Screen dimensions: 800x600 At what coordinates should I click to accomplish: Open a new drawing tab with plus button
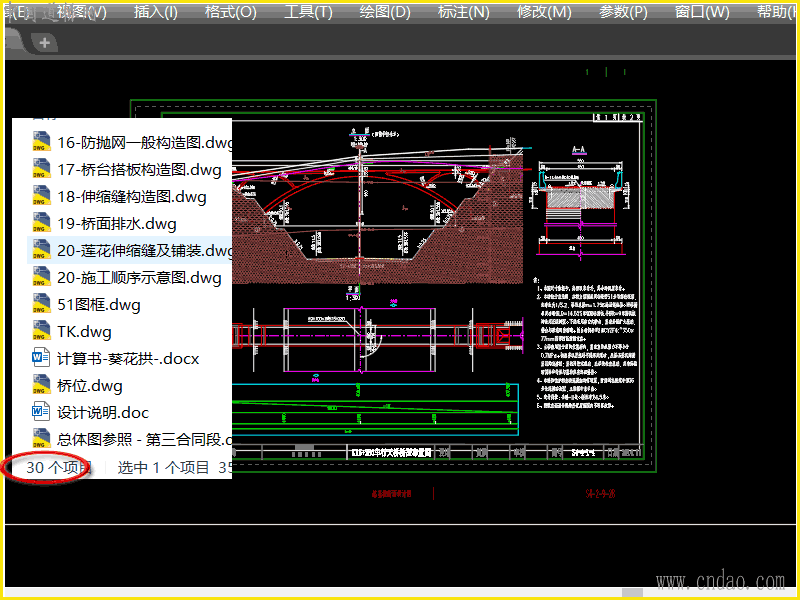[x=44, y=42]
